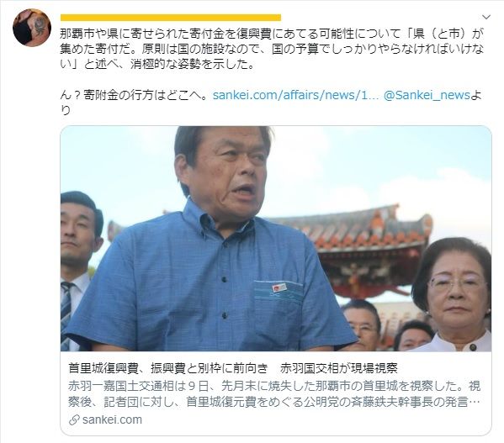
Task: Open the @Sankei_news mention
Action: pos(427,95)
